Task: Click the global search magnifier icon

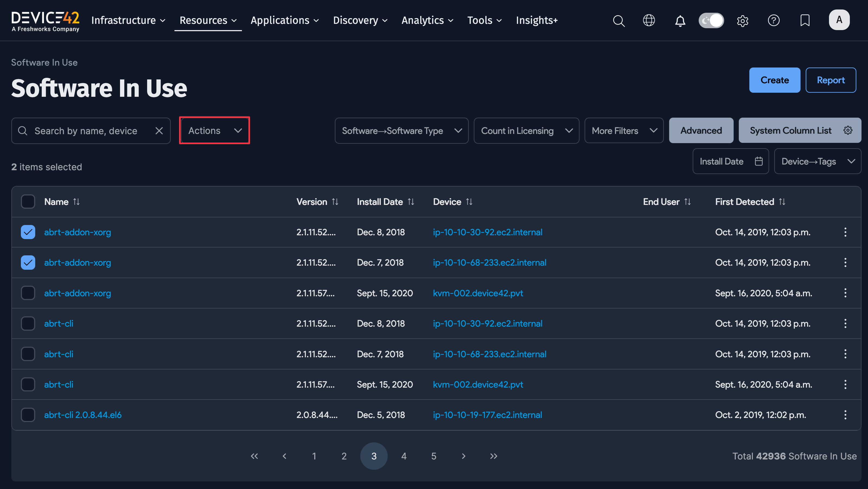Action: pyautogui.click(x=619, y=21)
